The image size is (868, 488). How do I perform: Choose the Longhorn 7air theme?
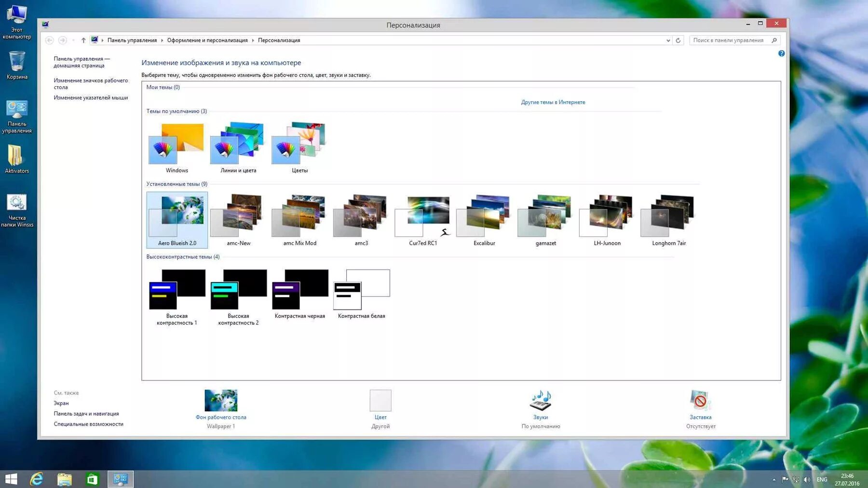point(669,220)
